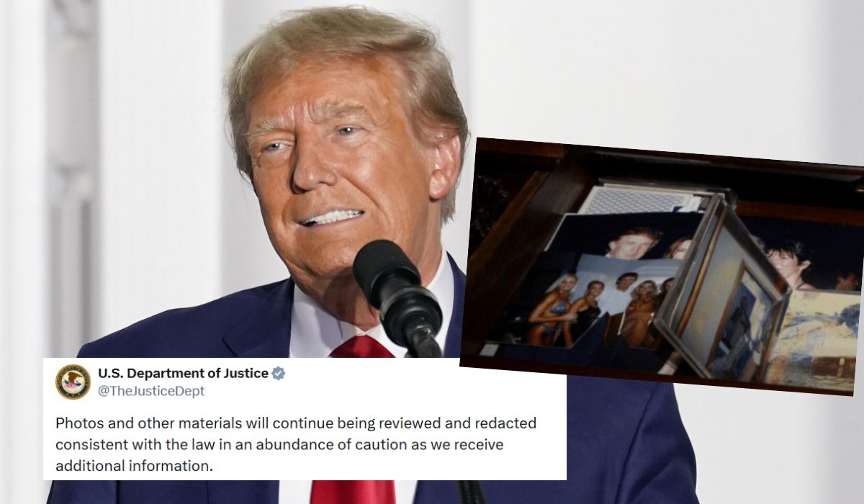
Task: Open the inset photo of framed pictures
Action: point(662,266)
